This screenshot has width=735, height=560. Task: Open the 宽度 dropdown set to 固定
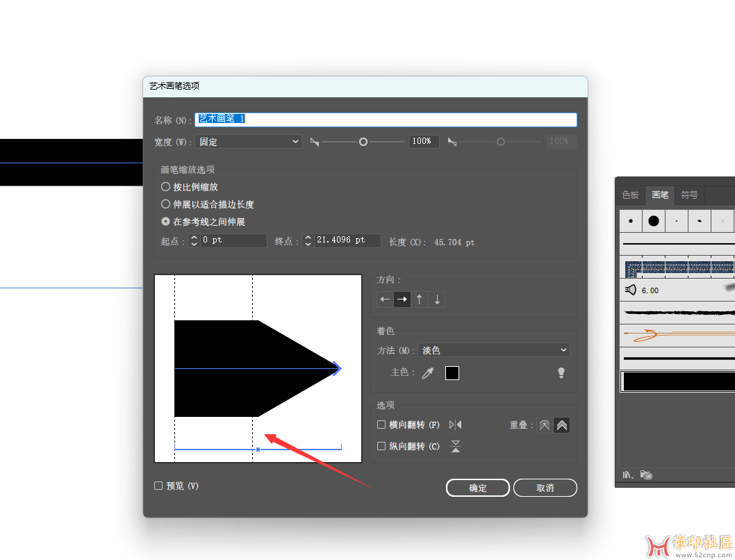248,142
